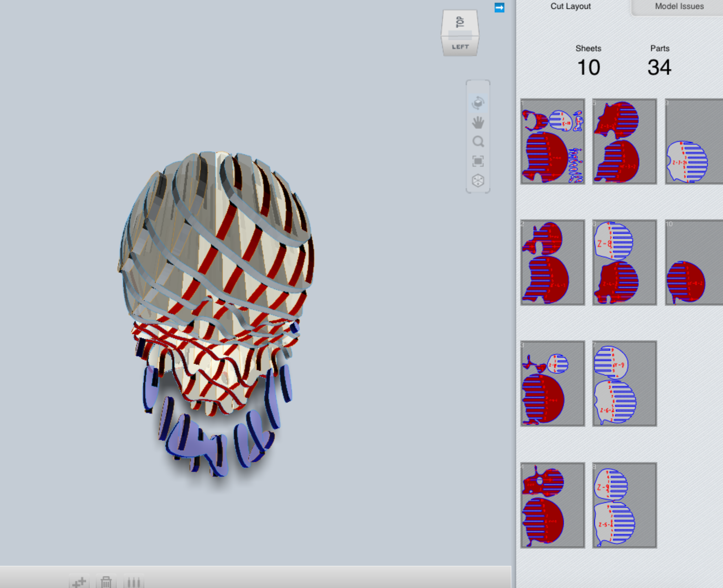Click the add slices plus icon
The width and height of the screenshot is (723, 588).
tap(80, 582)
